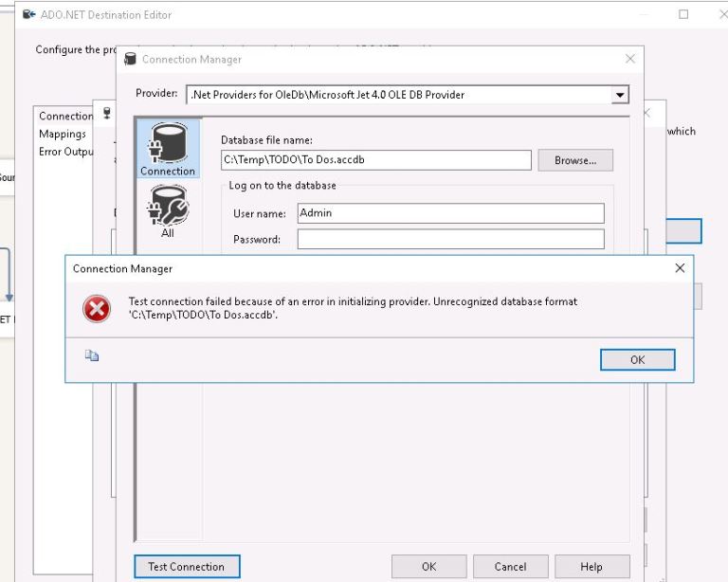Click the 'Log on to the database' label
The width and height of the screenshot is (728, 582).
[282, 186]
